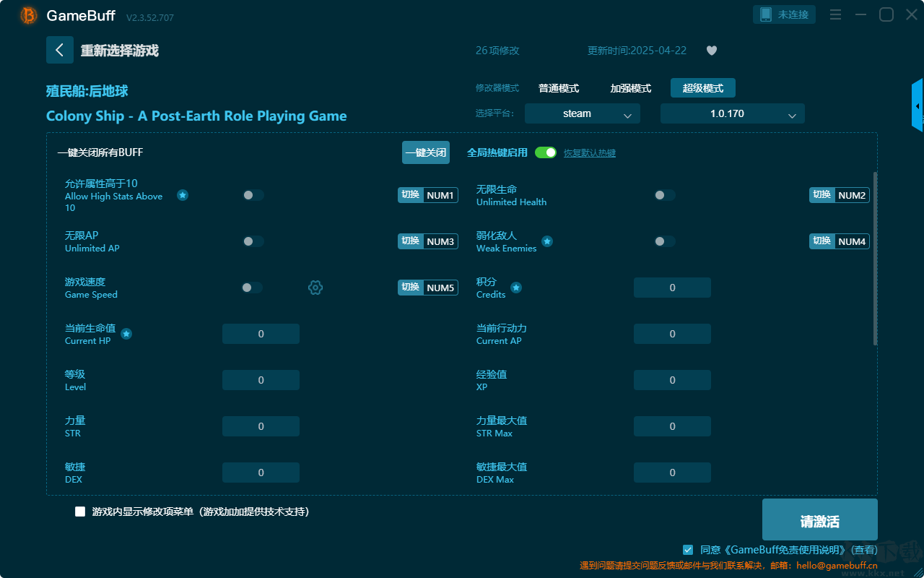Click the STR Max value field
This screenshot has height=578, width=924.
672,426
